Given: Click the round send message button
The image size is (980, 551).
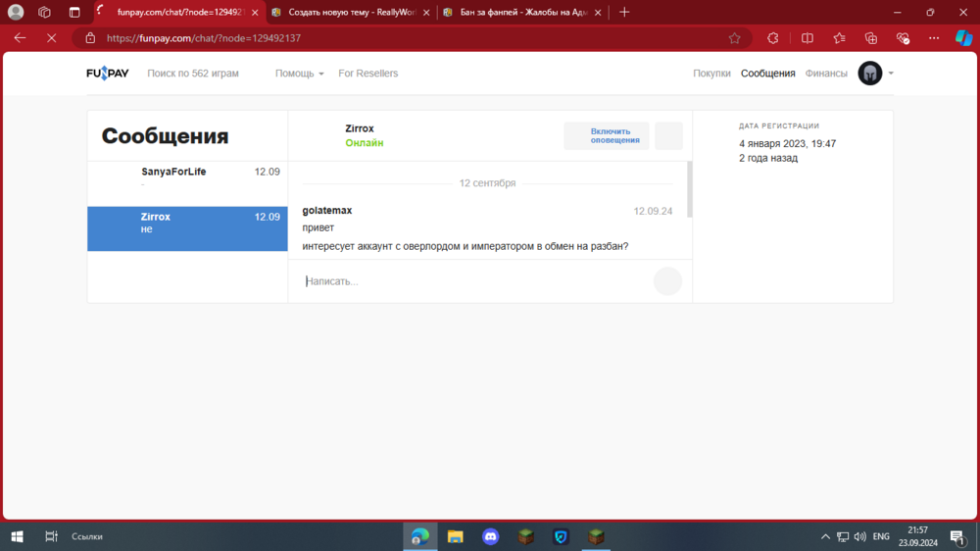Looking at the screenshot, I should tap(667, 280).
